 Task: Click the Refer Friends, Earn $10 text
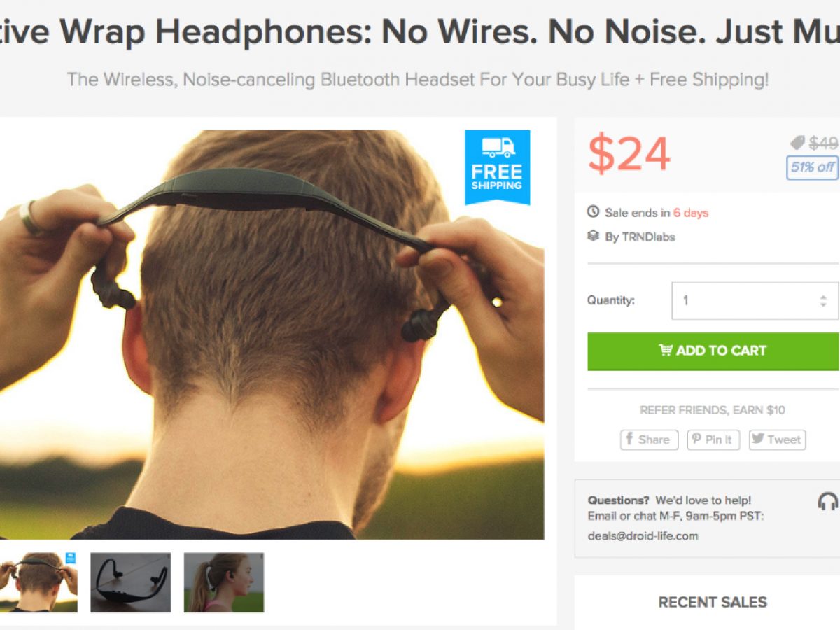tap(713, 410)
